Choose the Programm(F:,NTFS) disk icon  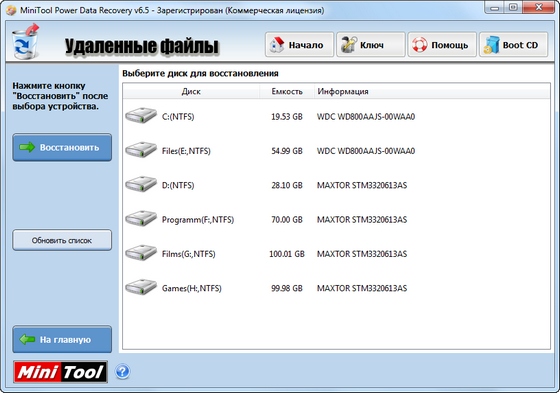(x=141, y=218)
